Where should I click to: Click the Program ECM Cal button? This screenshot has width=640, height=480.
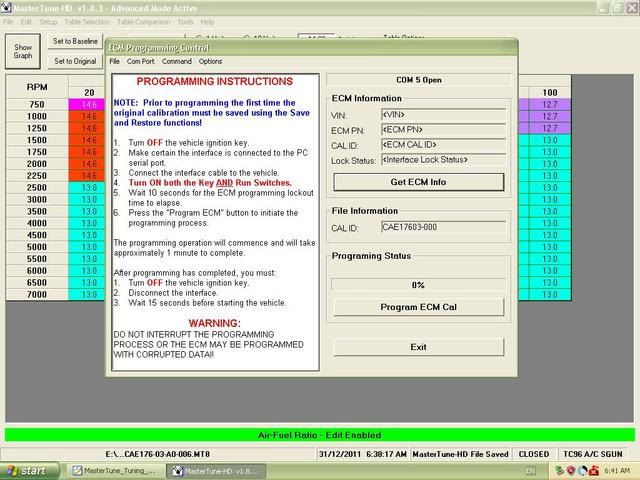[x=418, y=307]
